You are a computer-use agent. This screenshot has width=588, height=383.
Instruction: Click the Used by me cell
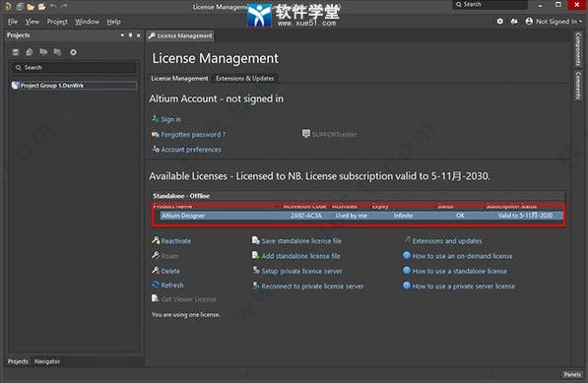[x=351, y=216]
